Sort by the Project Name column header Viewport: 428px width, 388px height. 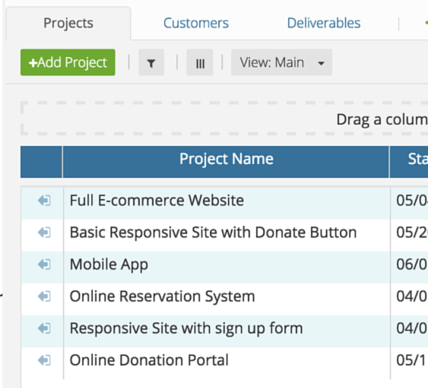click(226, 159)
